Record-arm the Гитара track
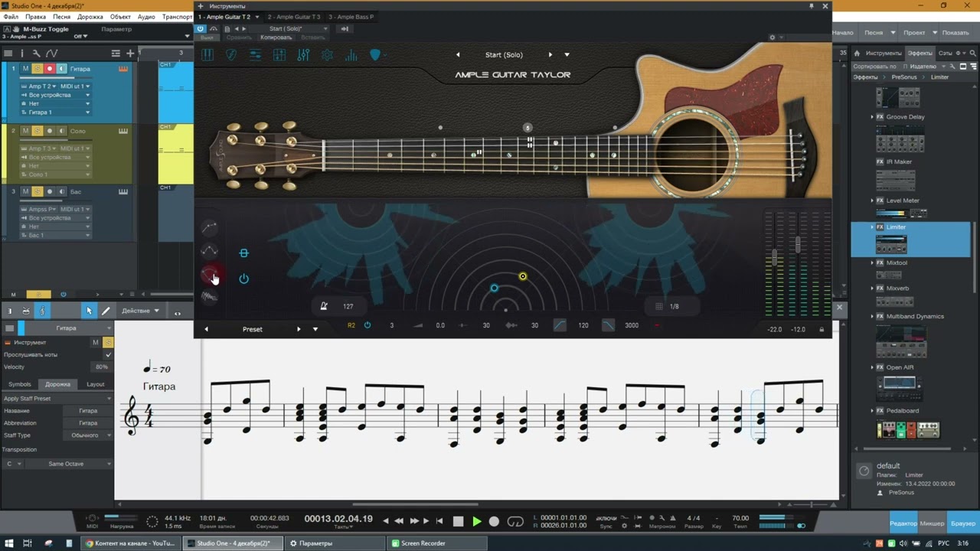Viewport: 980px width, 551px height. pyautogui.click(x=50, y=69)
